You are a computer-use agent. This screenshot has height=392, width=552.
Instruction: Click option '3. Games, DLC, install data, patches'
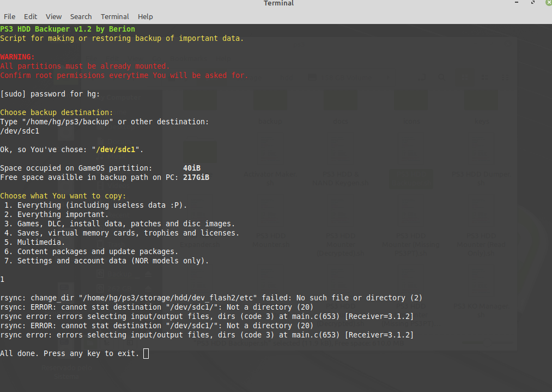click(119, 224)
